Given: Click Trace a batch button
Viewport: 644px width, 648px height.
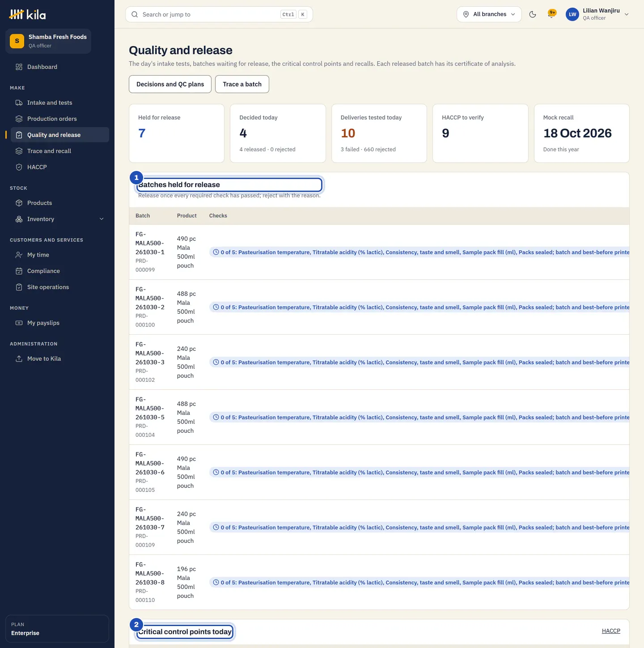Looking at the screenshot, I should 242,84.
